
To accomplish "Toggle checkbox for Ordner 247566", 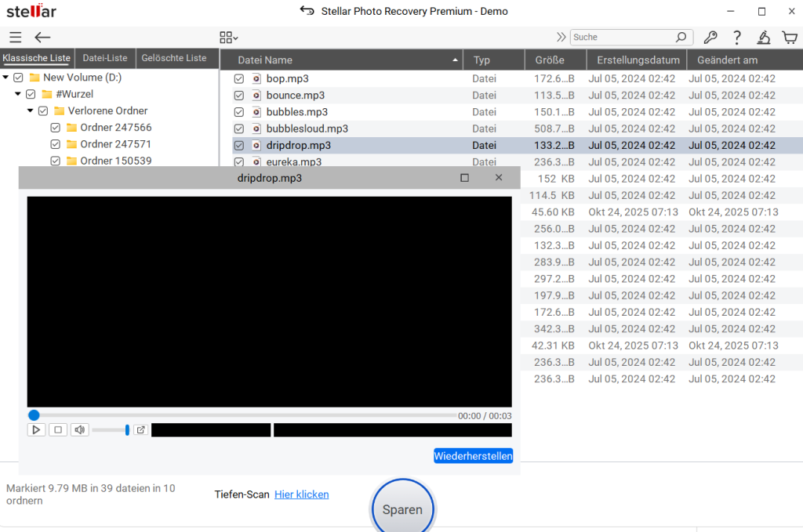I will 56,128.
